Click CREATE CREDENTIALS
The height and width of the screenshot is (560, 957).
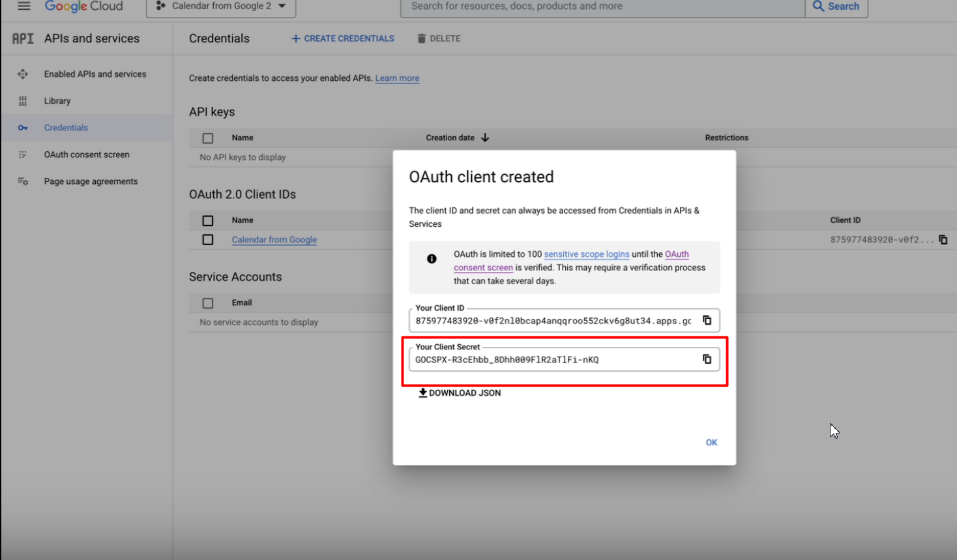(x=343, y=38)
